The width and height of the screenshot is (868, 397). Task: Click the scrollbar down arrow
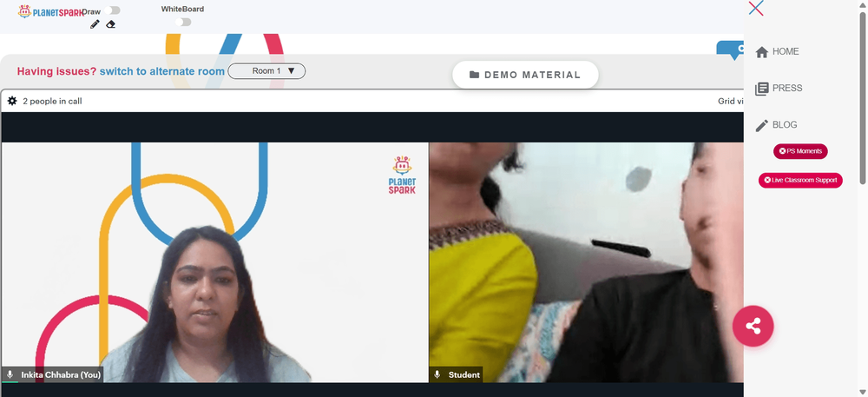point(863,392)
